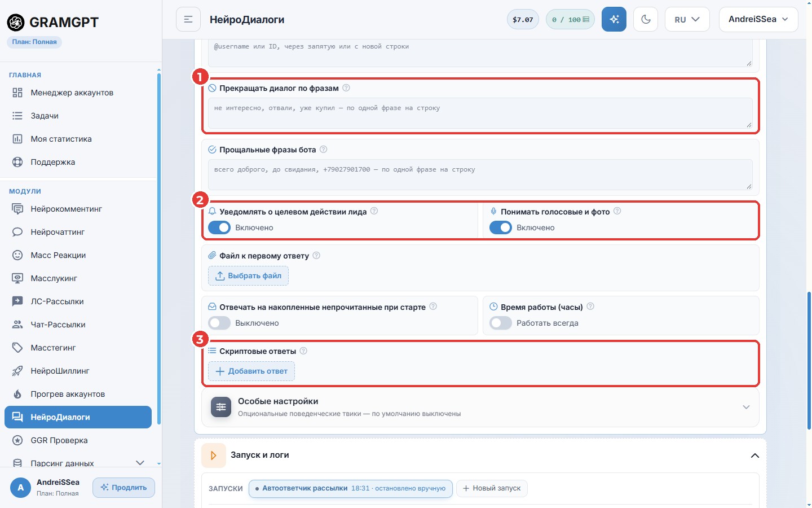Click the $7.07 balance badge

point(523,19)
